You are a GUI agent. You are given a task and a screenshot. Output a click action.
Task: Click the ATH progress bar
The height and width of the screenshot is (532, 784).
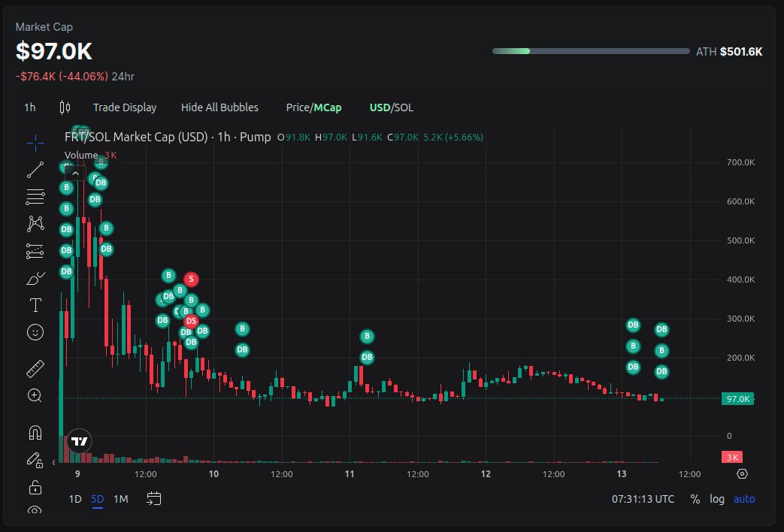click(590, 51)
